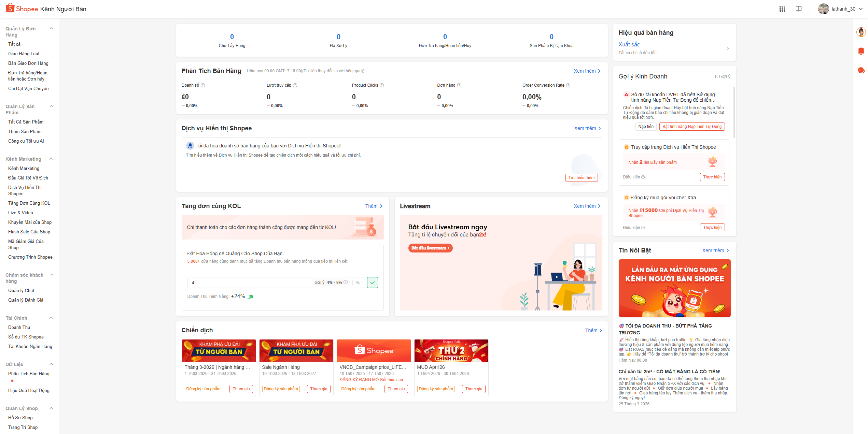The width and height of the screenshot is (868, 434).
Task: Click Bật tính năng Nạp Tiền Tự Động
Action: 692,127
